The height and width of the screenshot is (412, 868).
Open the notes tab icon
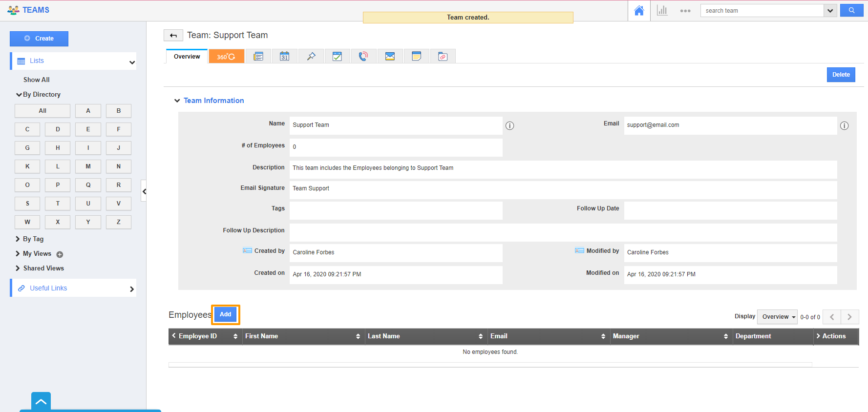416,57
